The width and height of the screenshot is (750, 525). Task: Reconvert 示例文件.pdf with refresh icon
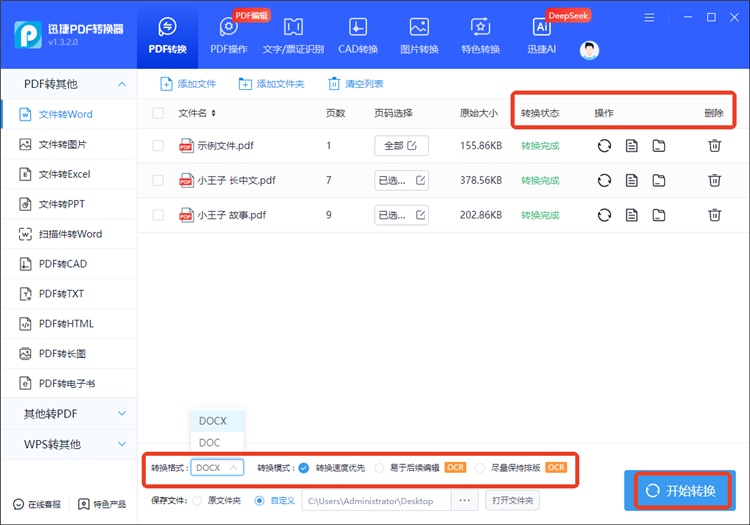(x=604, y=145)
